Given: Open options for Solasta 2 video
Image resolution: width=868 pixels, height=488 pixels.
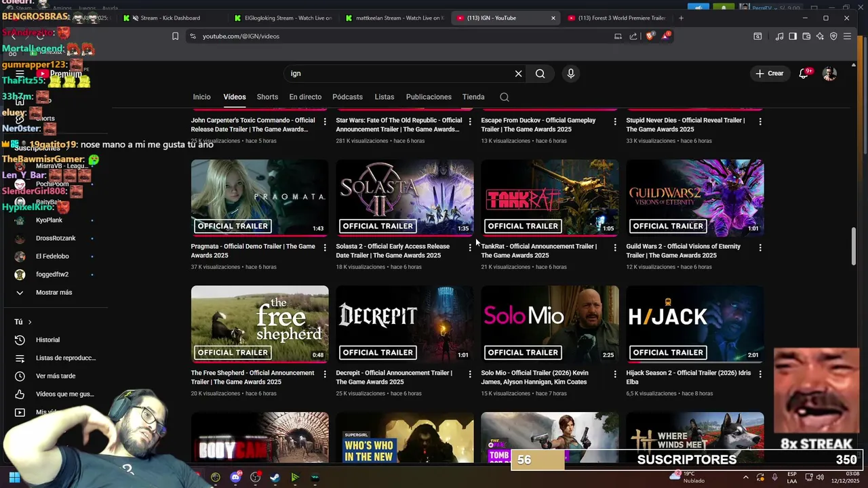Looking at the screenshot, I should click(470, 247).
